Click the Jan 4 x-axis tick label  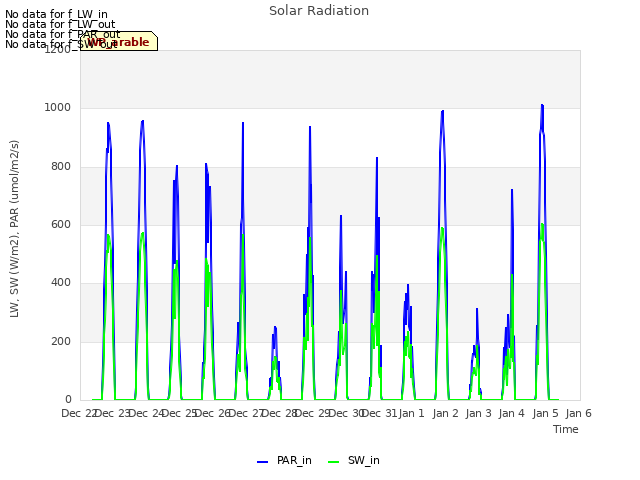[511, 413]
